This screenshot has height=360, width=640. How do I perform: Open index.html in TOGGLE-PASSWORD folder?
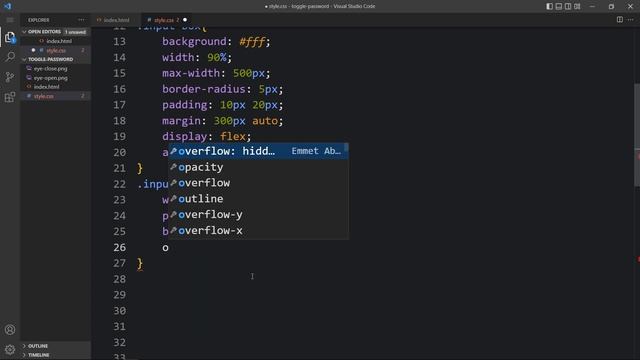pyautogui.click(x=56, y=87)
